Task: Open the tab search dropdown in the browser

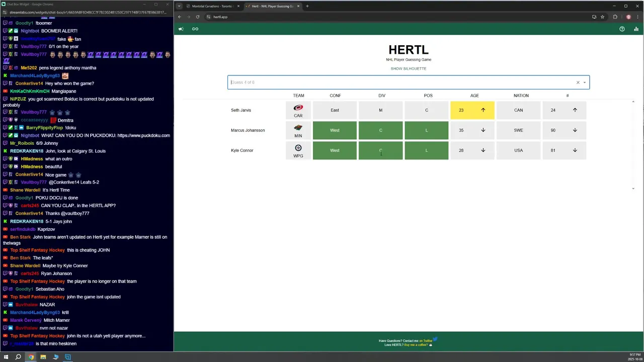Action: [179, 6]
